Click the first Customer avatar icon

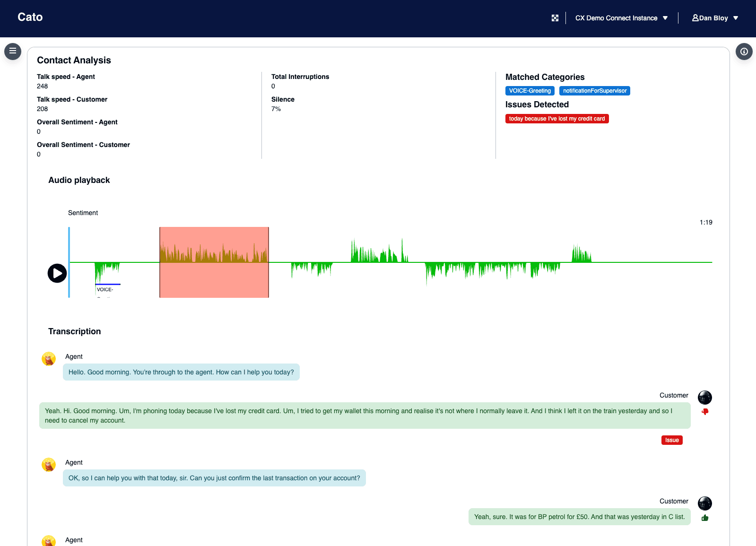coord(705,397)
